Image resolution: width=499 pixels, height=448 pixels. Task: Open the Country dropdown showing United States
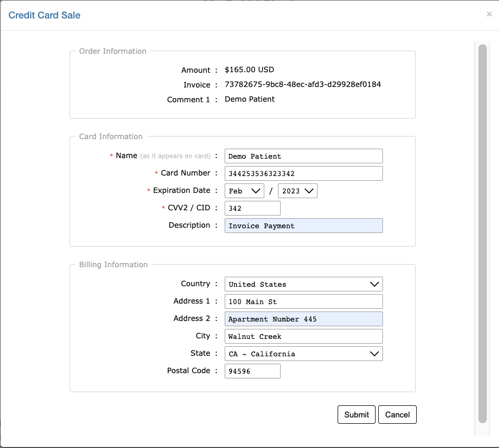[304, 284]
